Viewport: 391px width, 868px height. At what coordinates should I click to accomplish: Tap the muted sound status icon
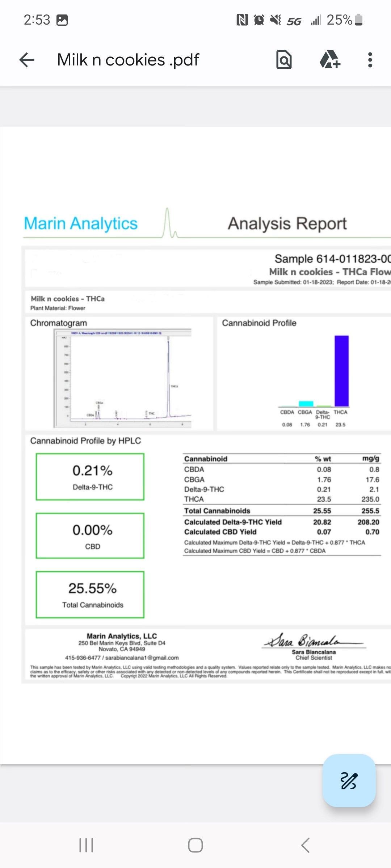click(x=276, y=20)
